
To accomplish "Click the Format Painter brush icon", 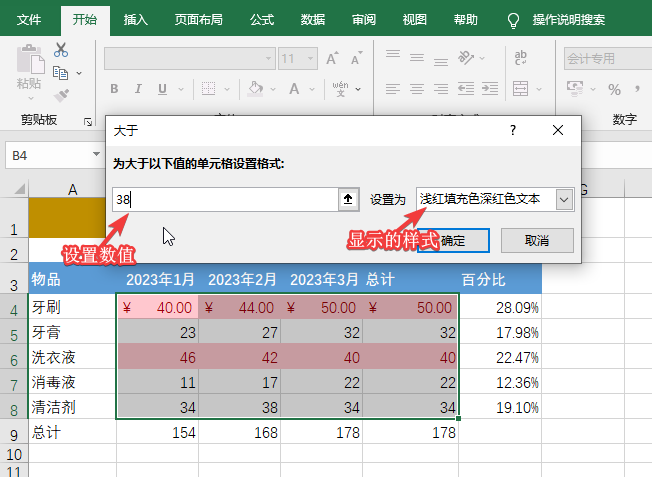I will pyautogui.click(x=61, y=95).
